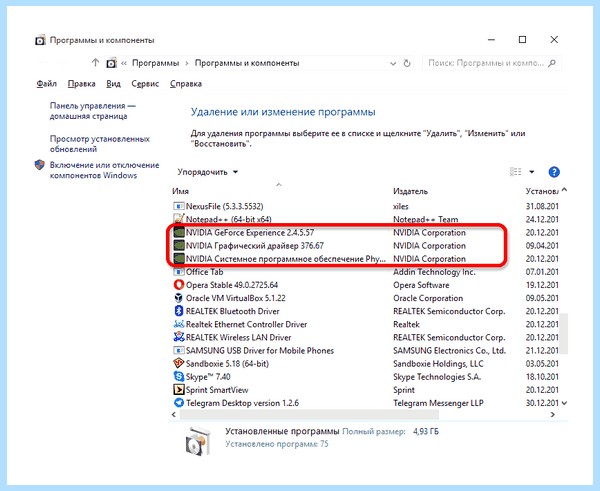Select NVIDIA GeForce Experience 2.4.5.57 row
The width and height of the screenshot is (600, 491).
coord(365,232)
